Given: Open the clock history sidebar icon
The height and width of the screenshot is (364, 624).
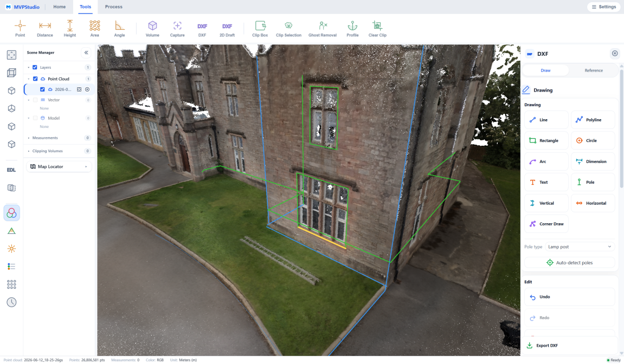Looking at the screenshot, I should click(11, 302).
